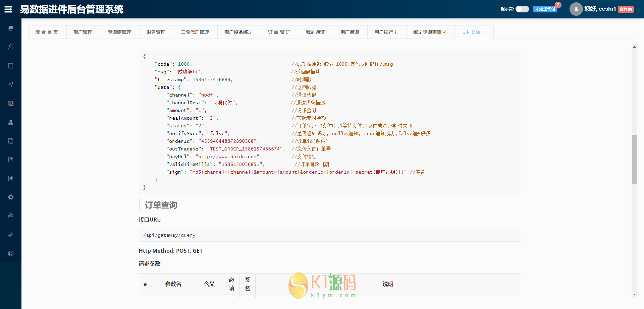Open the settings gear sidebar icon

(11, 197)
